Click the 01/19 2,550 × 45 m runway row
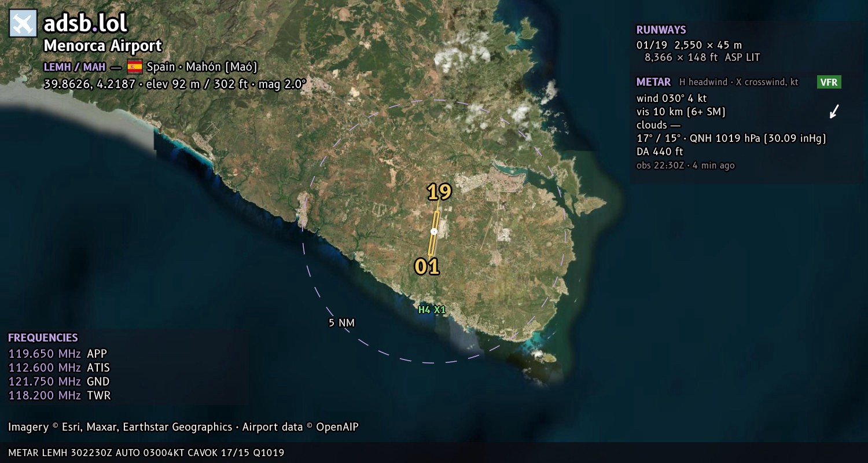The height and width of the screenshot is (463, 868). [x=689, y=45]
